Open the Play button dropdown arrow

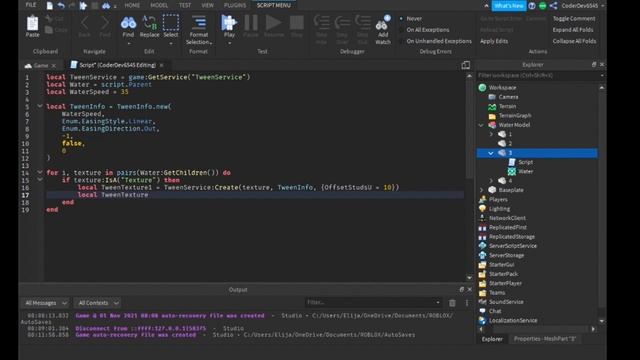click(x=229, y=43)
